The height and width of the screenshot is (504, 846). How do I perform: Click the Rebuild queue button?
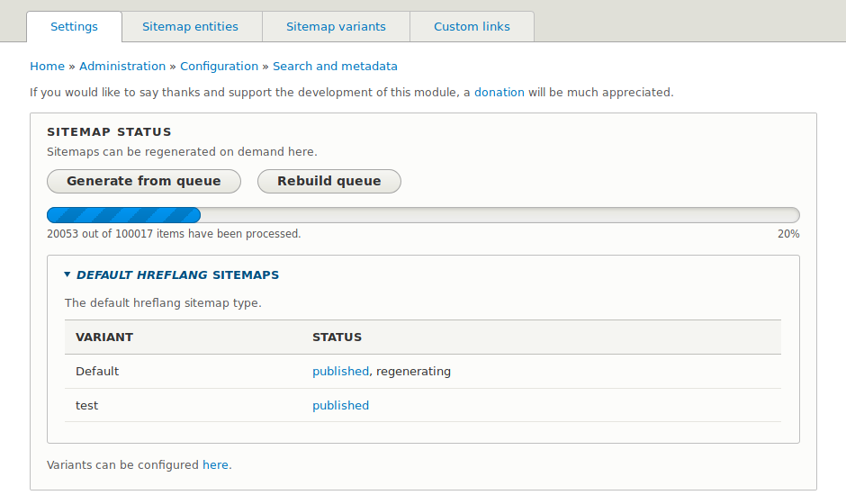coord(328,181)
